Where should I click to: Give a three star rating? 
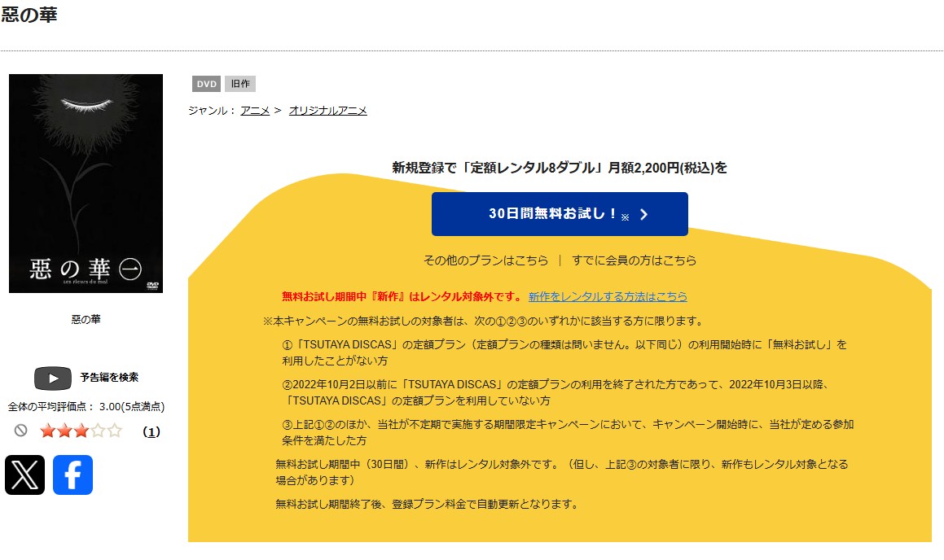pyautogui.click(x=81, y=431)
